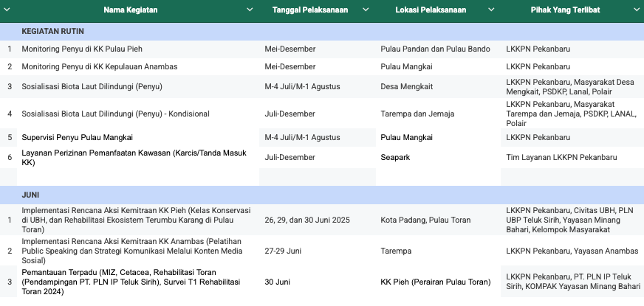This screenshot has height=306, width=644.
Task: Open the first column filter dropdown chevron
Action: tap(6, 10)
